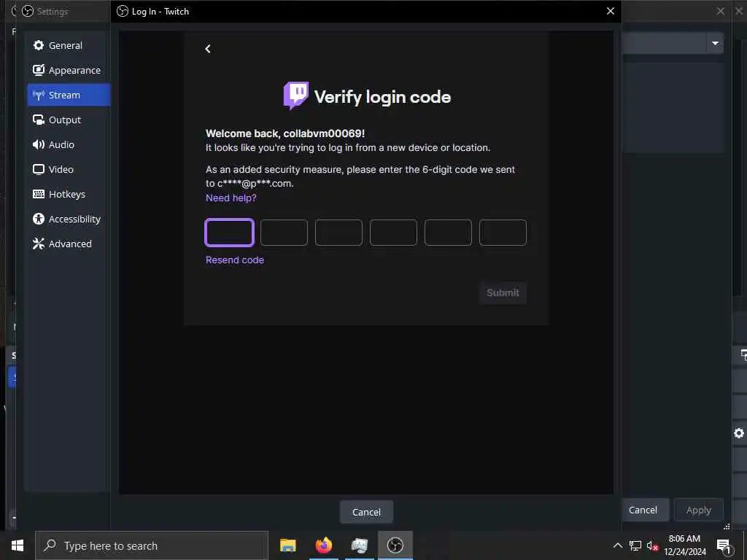Viewport: 747px width, 560px height.
Task: Open Hotkeys settings section
Action: (69, 194)
